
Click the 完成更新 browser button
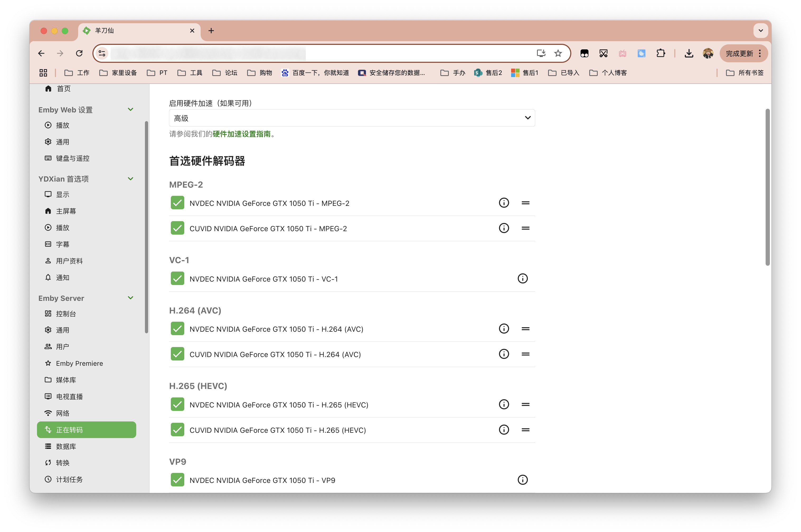(739, 54)
